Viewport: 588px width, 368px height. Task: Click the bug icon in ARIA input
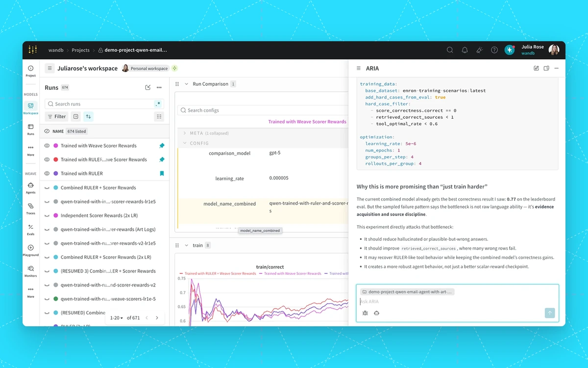point(365,313)
